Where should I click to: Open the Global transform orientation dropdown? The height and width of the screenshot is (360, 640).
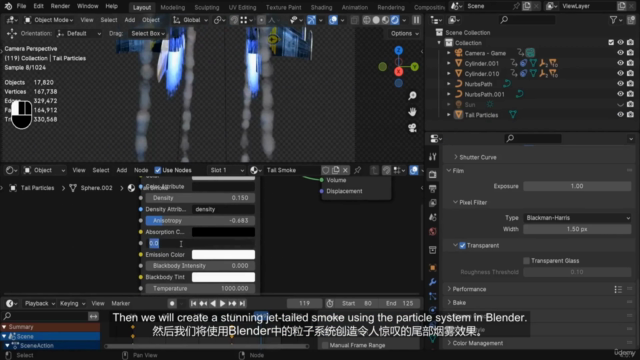(190, 20)
